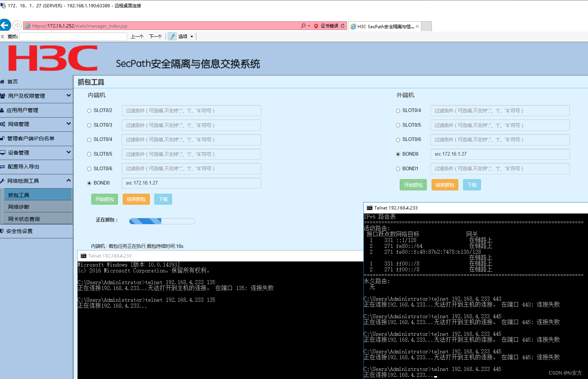
Task: Close the find bar with X icon
Action: [3, 37]
